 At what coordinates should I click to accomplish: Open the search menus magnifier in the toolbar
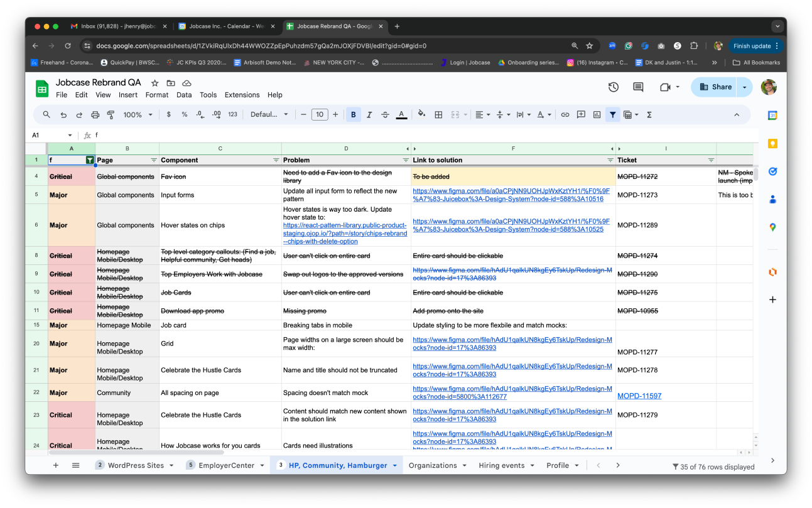46,115
